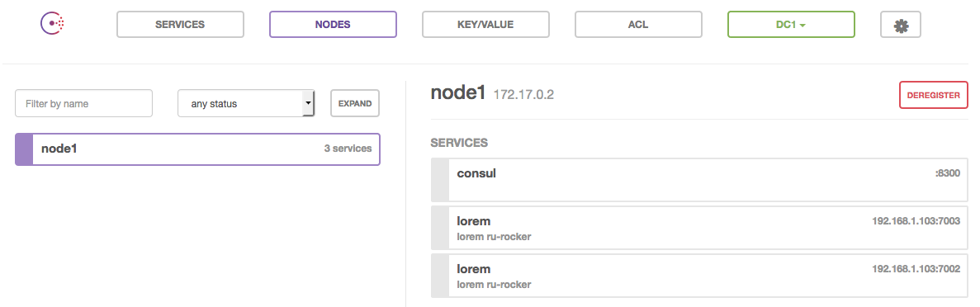Click the SERVICES section heading

tap(459, 143)
